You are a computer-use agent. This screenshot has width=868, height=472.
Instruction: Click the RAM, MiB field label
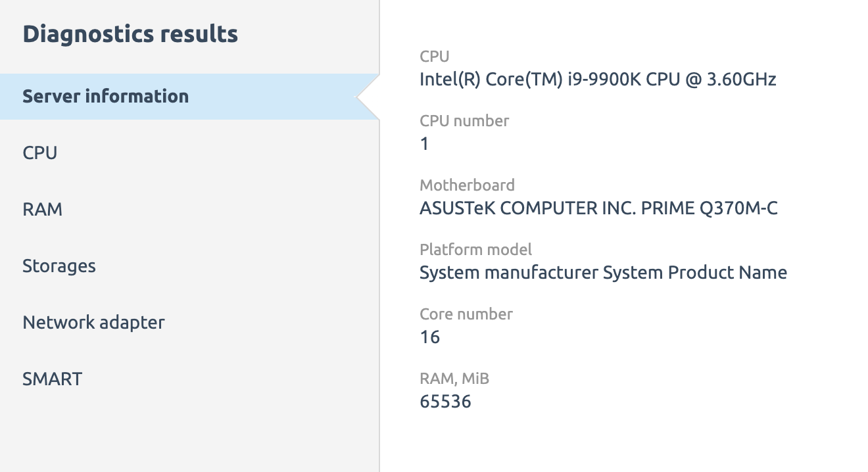pyautogui.click(x=454, y=379)
